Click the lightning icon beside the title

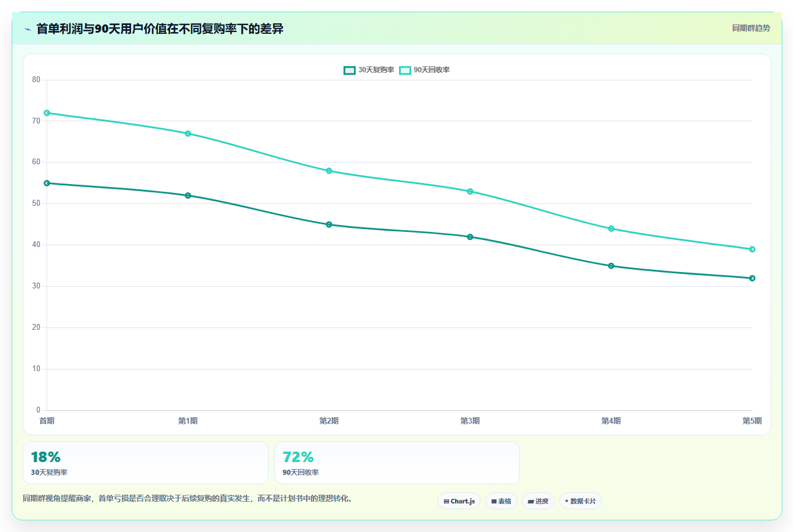pyautogui.click(x=27, y=29)
